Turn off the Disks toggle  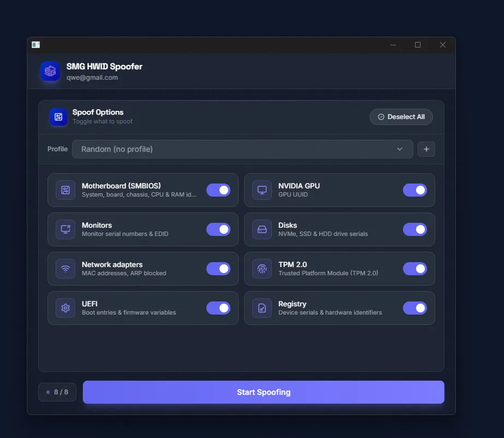coord(414,229)
